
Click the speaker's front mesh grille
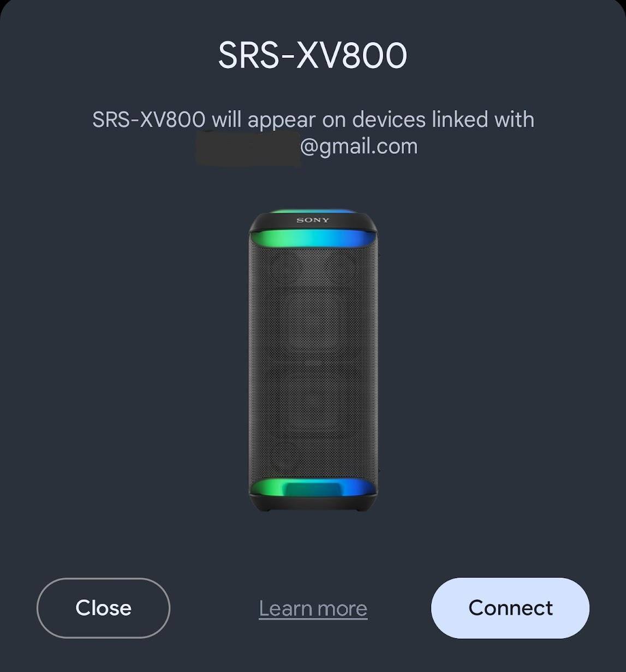coord(313,363)
